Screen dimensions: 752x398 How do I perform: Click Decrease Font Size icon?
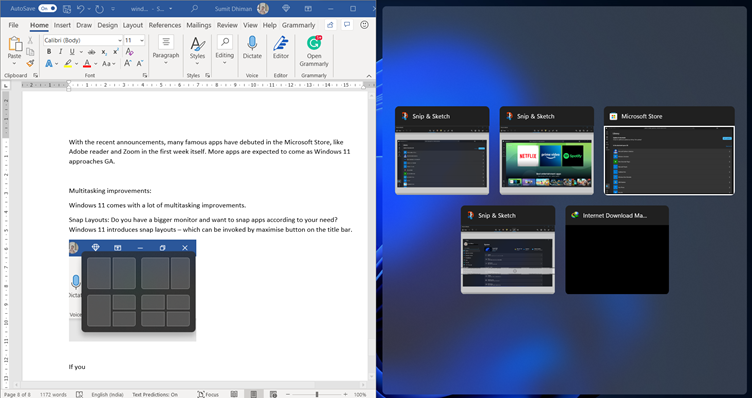(140, 63)
